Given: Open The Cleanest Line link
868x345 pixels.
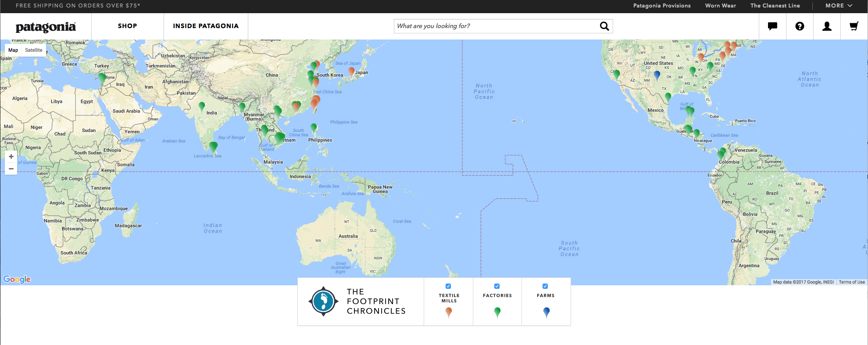Looking at the screenshot, I should 775,6.
